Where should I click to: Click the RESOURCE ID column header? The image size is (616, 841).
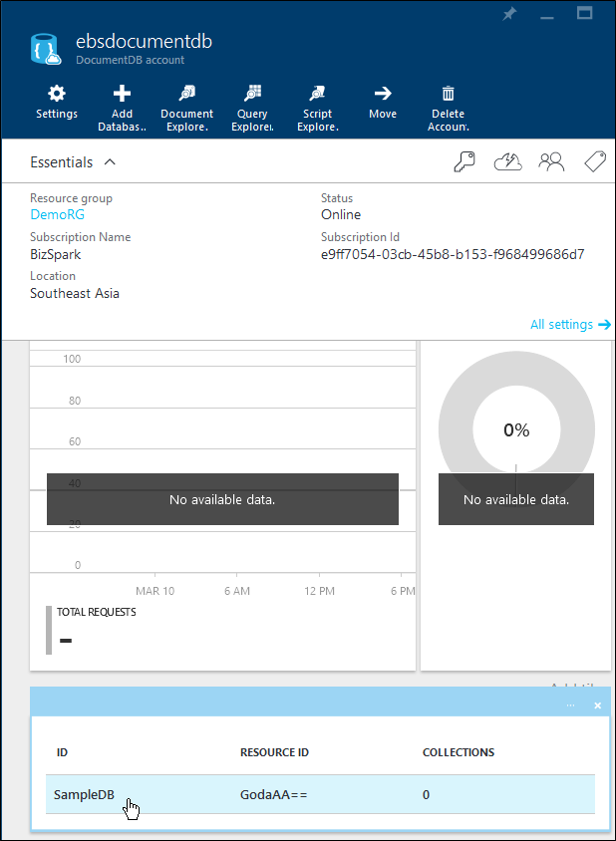coord(274,752)
